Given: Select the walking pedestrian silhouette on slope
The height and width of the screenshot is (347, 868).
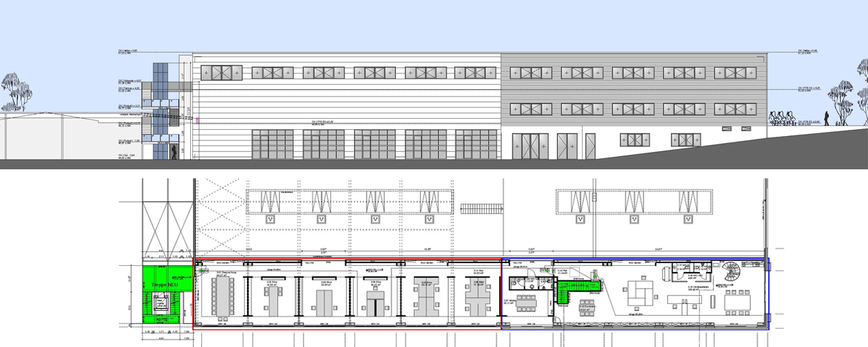Looking at the screenshot, I should [x=826, y=118].
